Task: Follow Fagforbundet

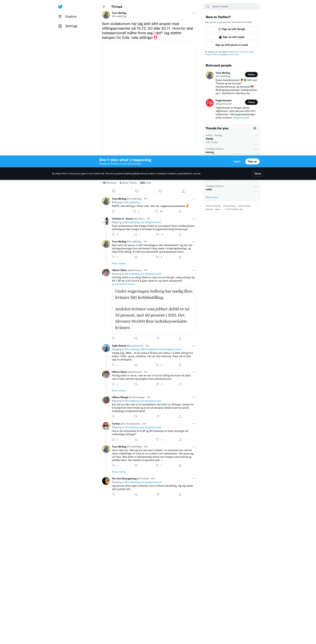Action: point(251,102)
